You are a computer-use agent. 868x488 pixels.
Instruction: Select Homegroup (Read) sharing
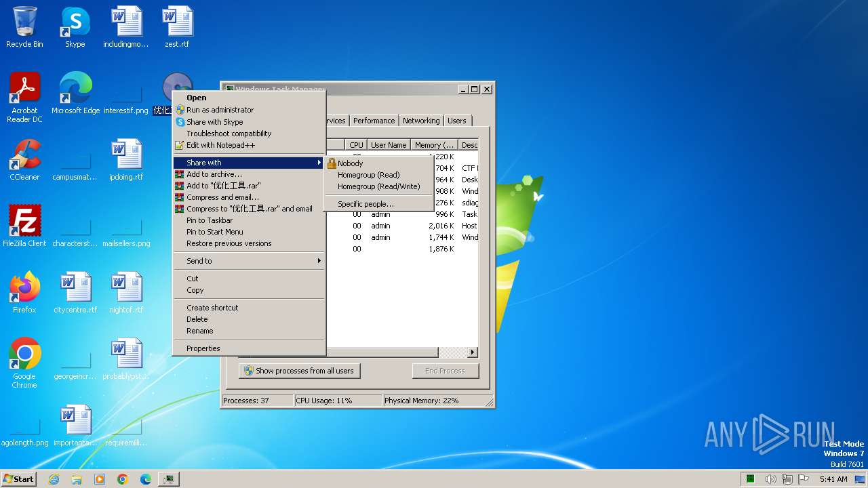(379, 175)
